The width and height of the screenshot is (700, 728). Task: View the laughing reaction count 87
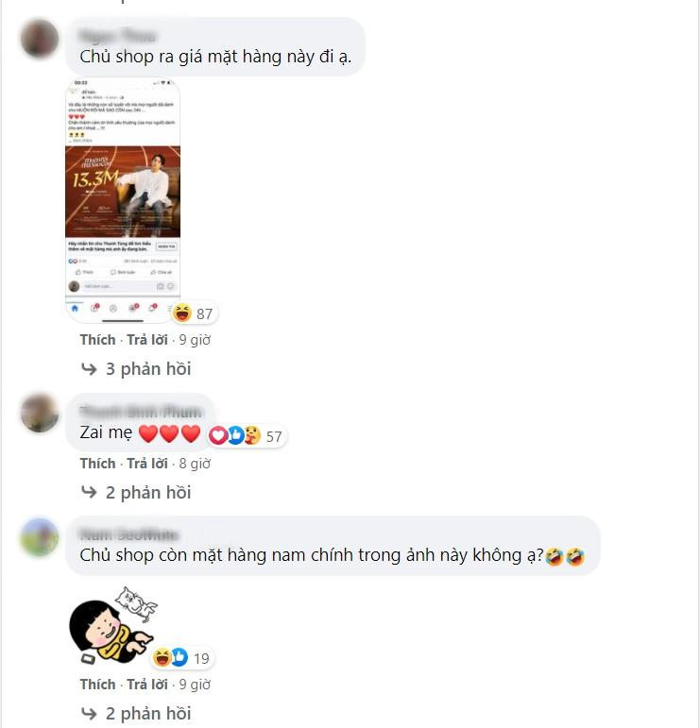click(194, 313)
